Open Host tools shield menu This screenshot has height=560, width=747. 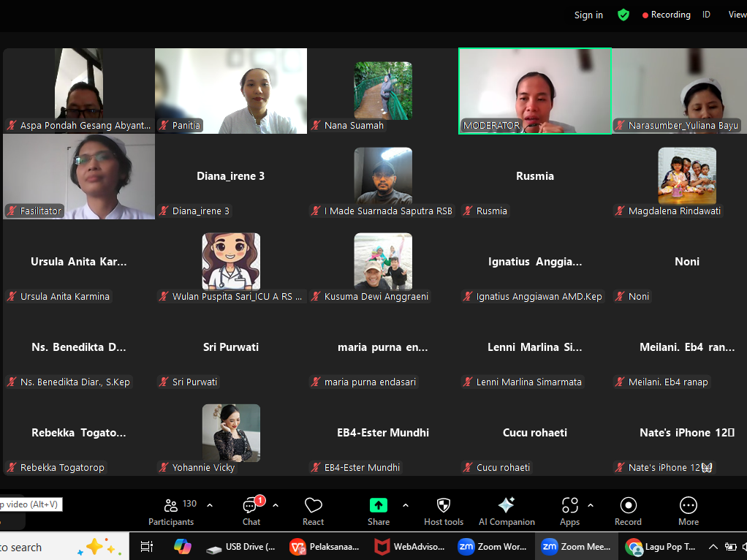coord(444,511)
